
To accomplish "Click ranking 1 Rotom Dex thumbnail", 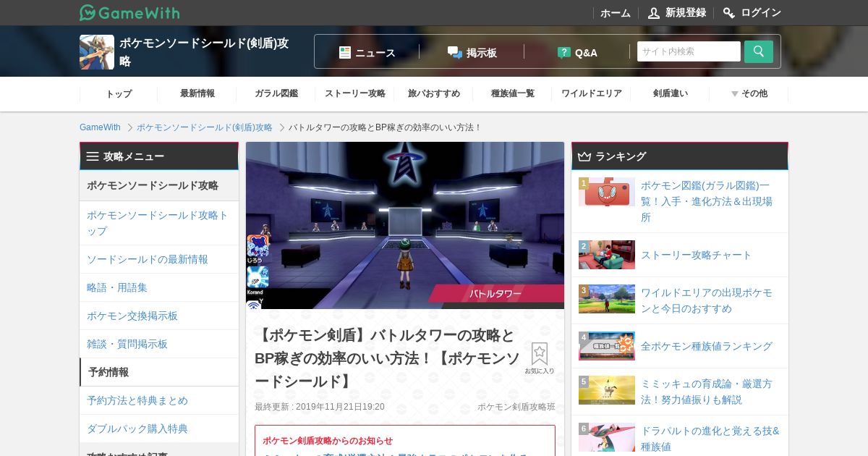I will point(607,192).
